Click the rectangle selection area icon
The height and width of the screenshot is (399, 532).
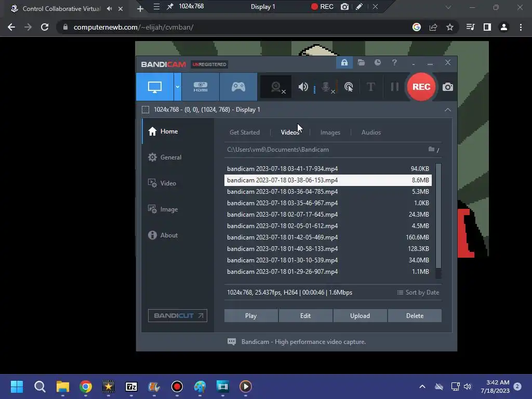click(x=145, y=110)
